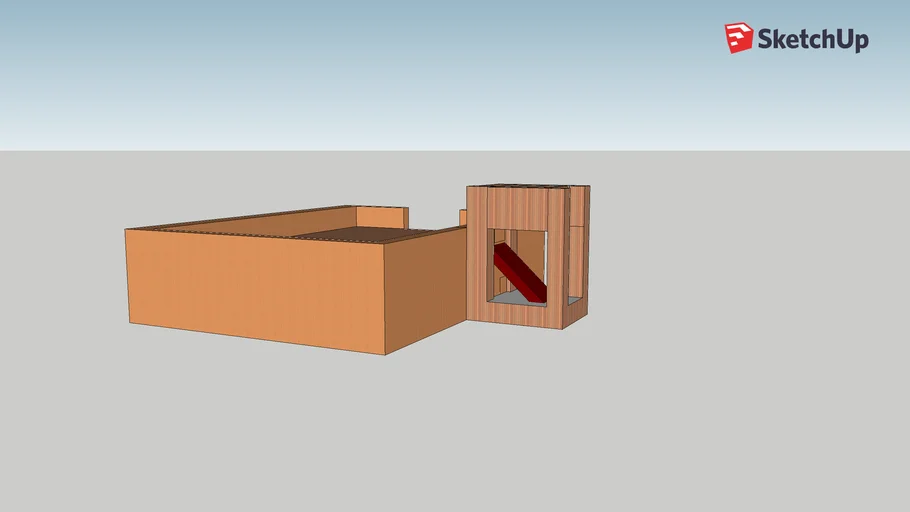Image resolution: width=910 pixels, height=512 pixels.
Task: Click the empty gray ground left of model
Action: point(60,300)
